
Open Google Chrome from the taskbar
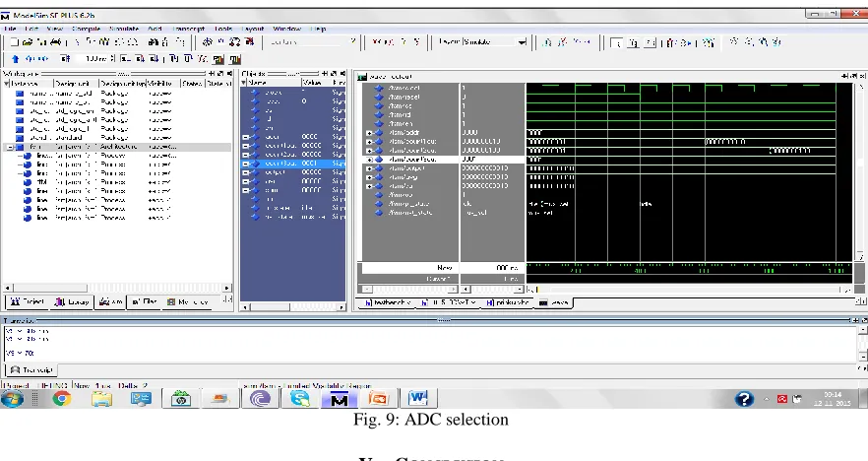(61, 398)
